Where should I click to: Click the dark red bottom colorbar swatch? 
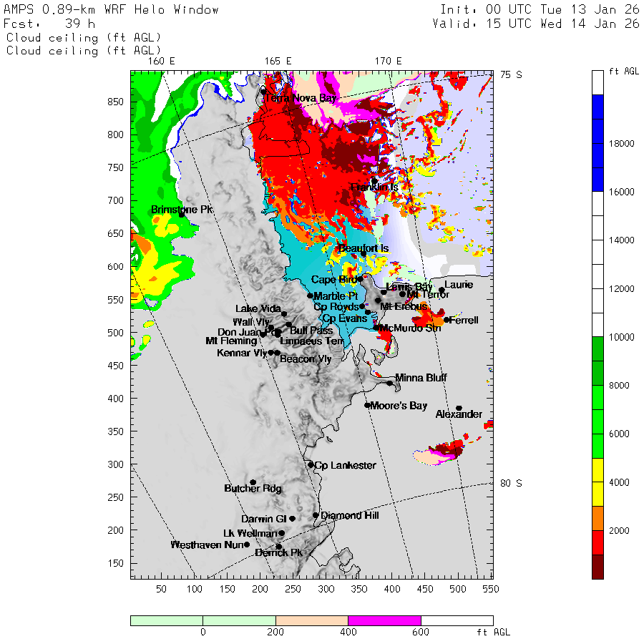[x=597, y=566]
